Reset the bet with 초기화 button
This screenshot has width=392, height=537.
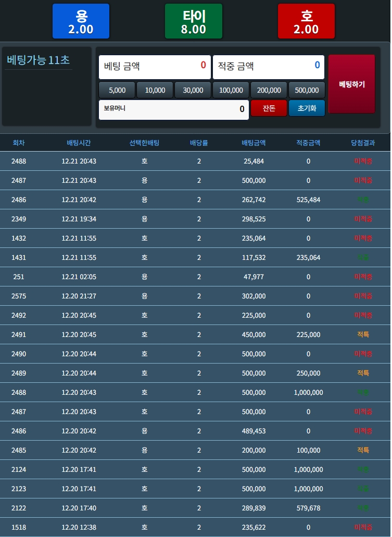tap(307, 108)
